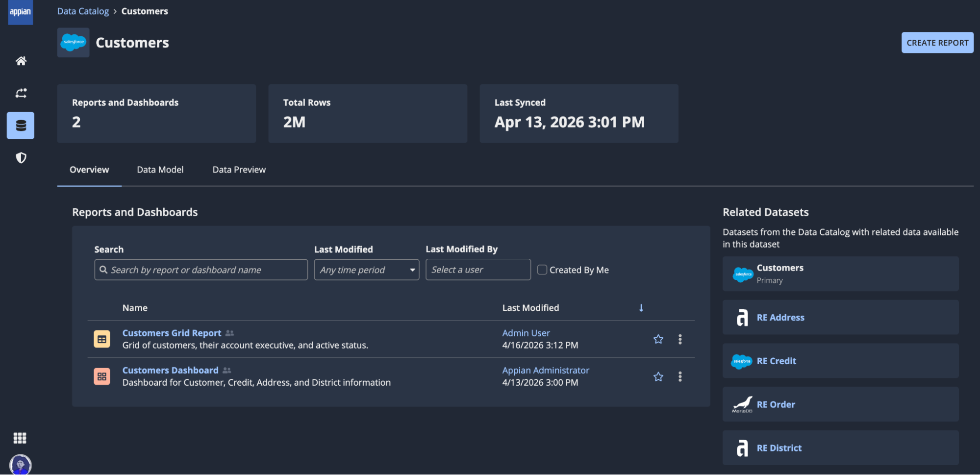Select the Customers Primary dataset card
This screenshot has height=475, width=980.
pyautogui.click(x=840, y=274)
